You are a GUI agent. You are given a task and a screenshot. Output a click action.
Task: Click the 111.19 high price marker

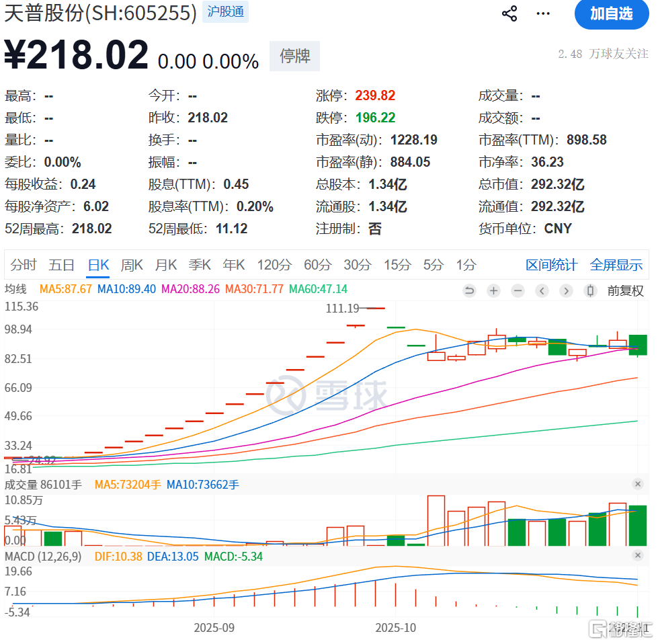pyautogui.click(x=342, y=309)
